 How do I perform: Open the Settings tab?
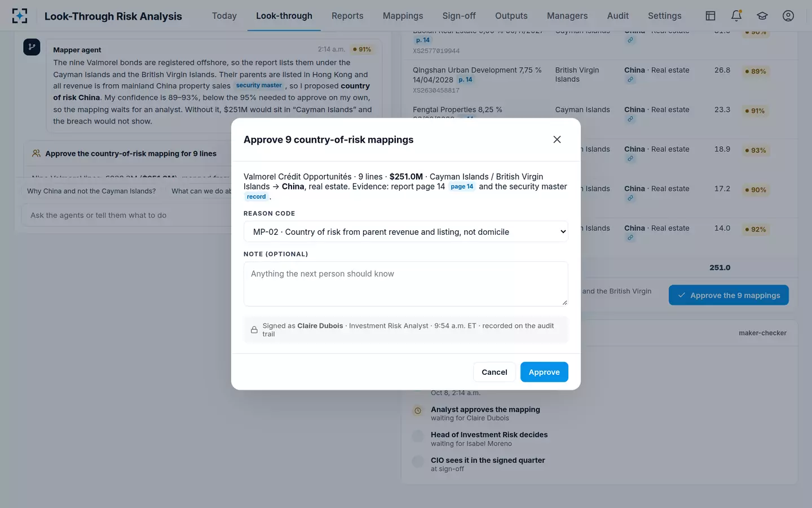665,16
